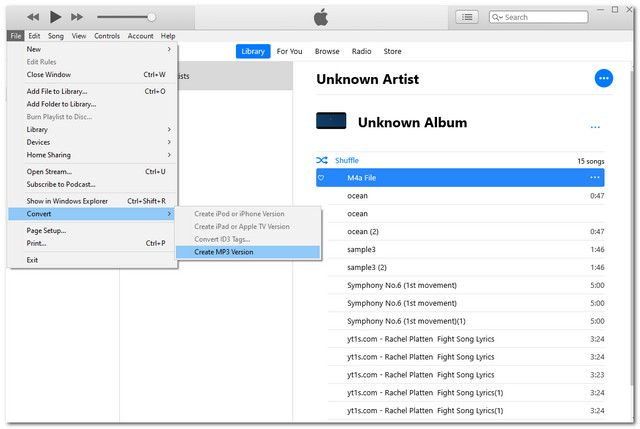Viewport: 640px width, 429px height.
Task: Open the Unknown Album ellipsis menu
Action: pos(595,127)
